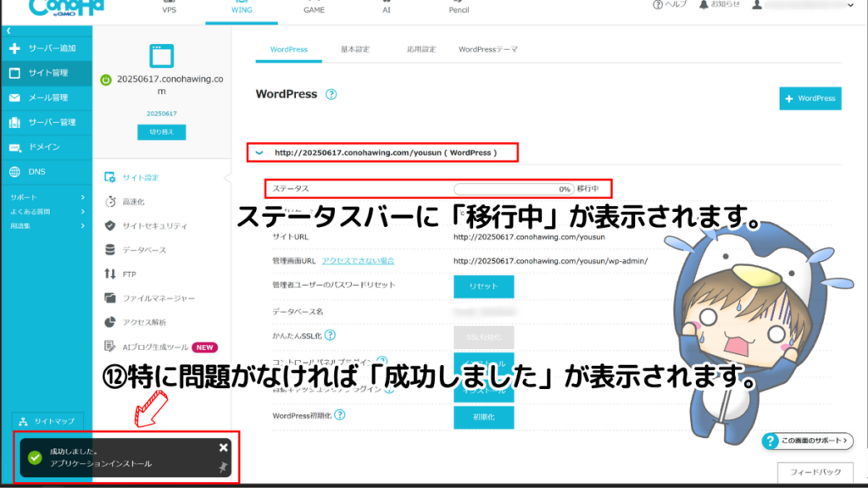Open この画面のサポート help button
This screenshot has height=488, width=868.
(x=807, y=441)
